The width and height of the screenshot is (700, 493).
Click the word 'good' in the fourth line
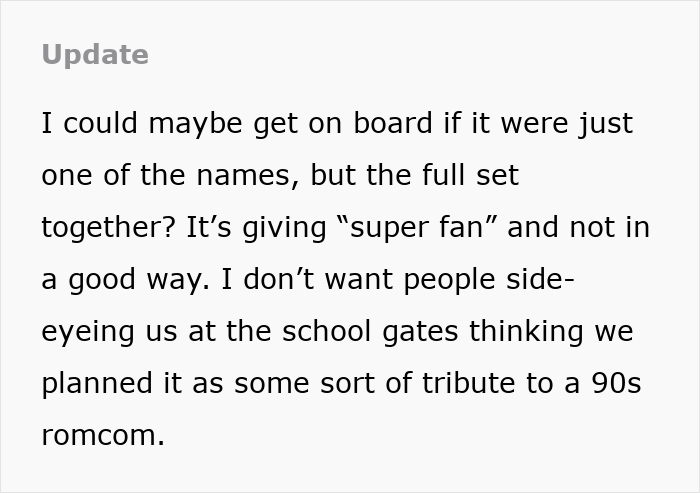(x=101, y=280)
